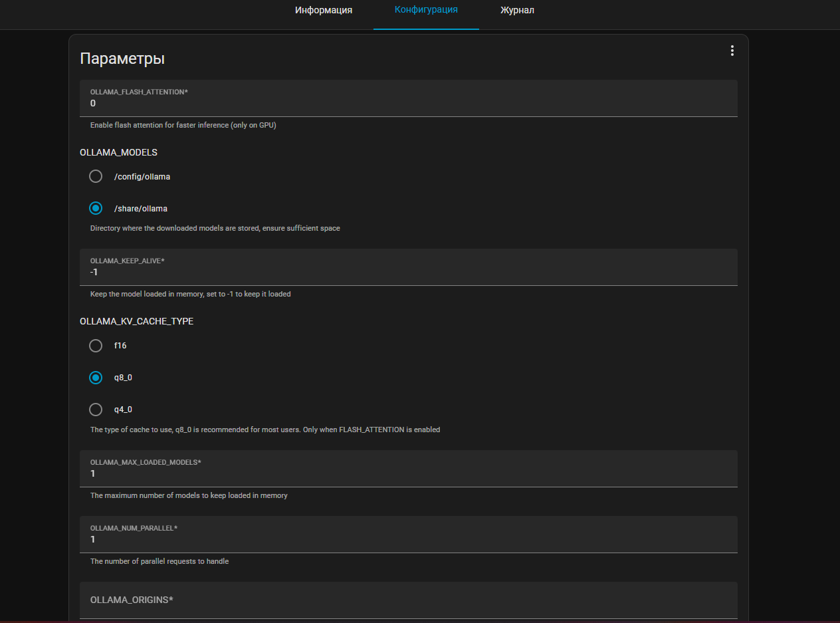Click the Параметры heading text

[122, 59]
